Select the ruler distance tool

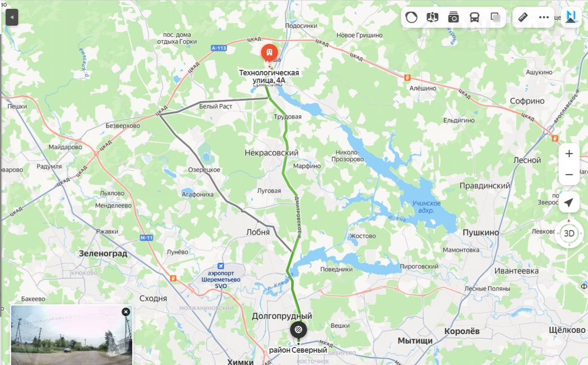click(523, 17)
